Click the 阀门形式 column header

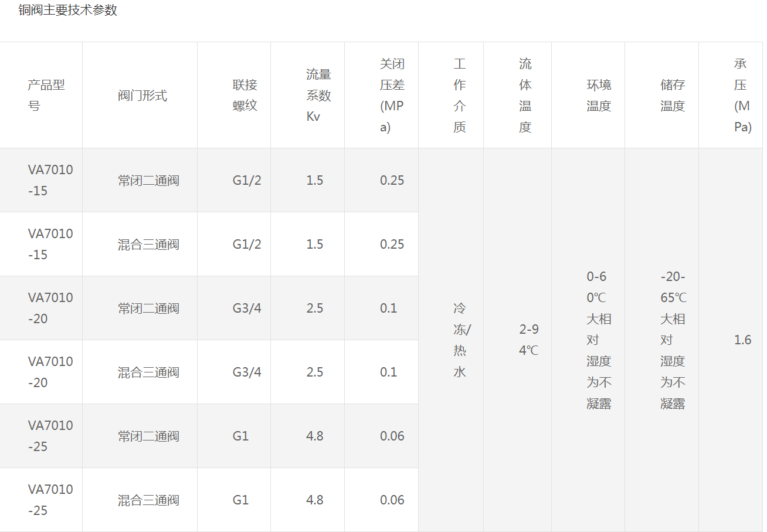pyautogui.click(x=142, y=96)
